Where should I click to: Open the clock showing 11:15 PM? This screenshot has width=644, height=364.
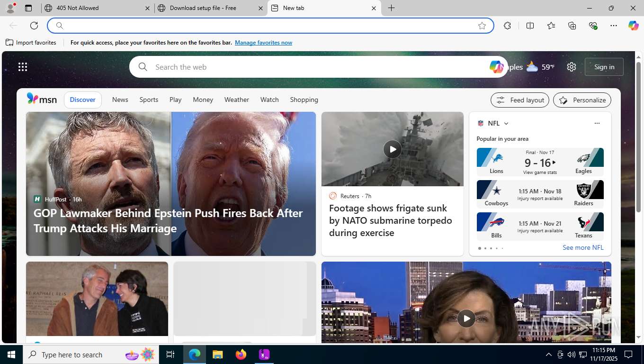click(x=603, y=355)
